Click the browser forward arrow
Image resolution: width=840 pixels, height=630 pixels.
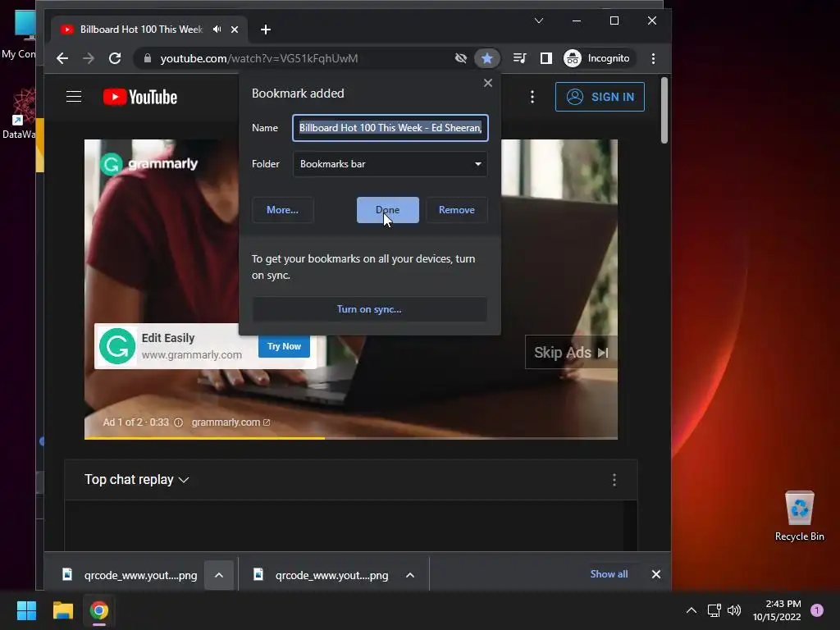[89, 58]
